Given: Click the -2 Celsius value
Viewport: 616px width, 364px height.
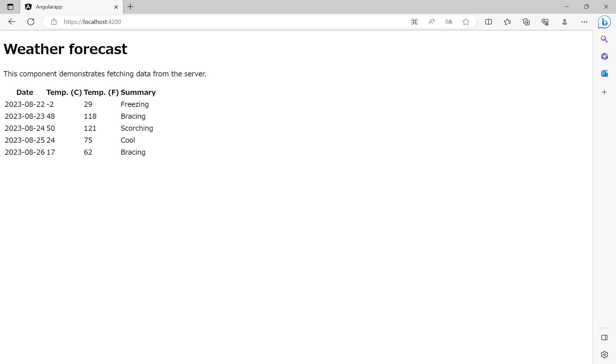Looking at the screenshot, I should pyautogui.click(x=50, y=104).
